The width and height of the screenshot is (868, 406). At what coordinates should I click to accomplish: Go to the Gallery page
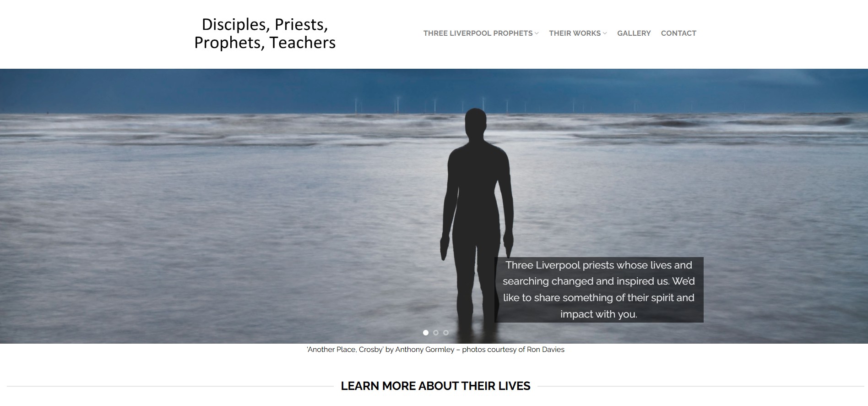pos(634,33)
